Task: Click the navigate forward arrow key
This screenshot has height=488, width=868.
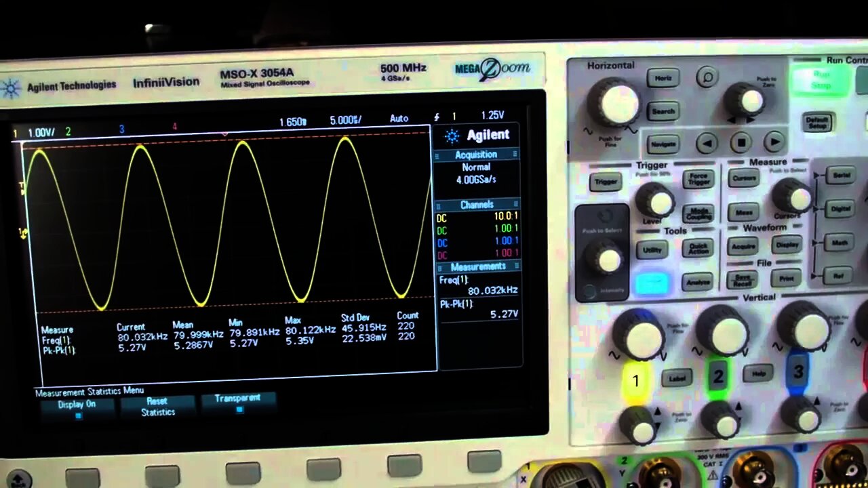Action: coord(774,142)
